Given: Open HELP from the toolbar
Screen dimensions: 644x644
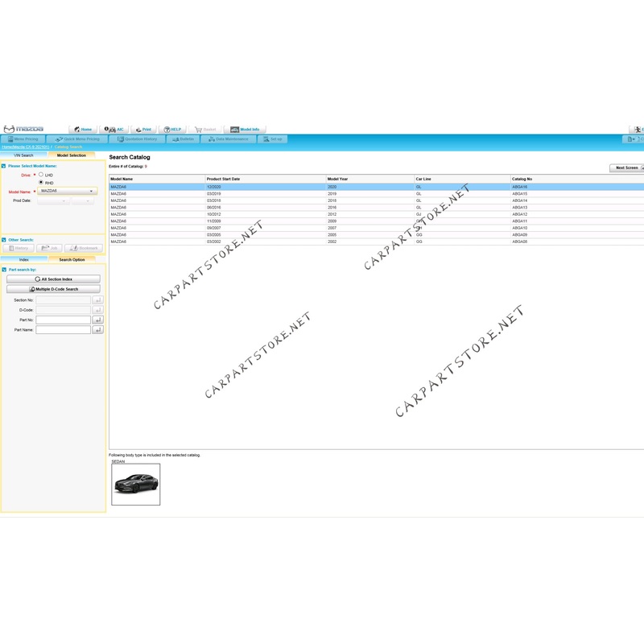Looking at the screenshot, I should pyautogui.click(x=172, y=130).
